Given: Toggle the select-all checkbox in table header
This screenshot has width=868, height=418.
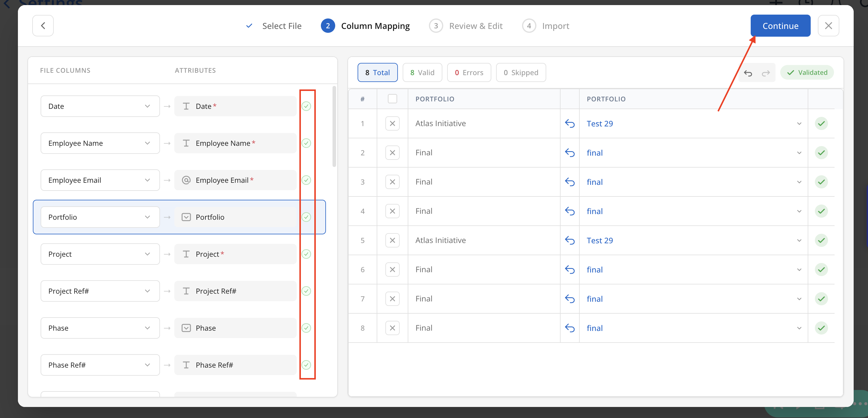Looking at the screenshot, I should 392,99.
